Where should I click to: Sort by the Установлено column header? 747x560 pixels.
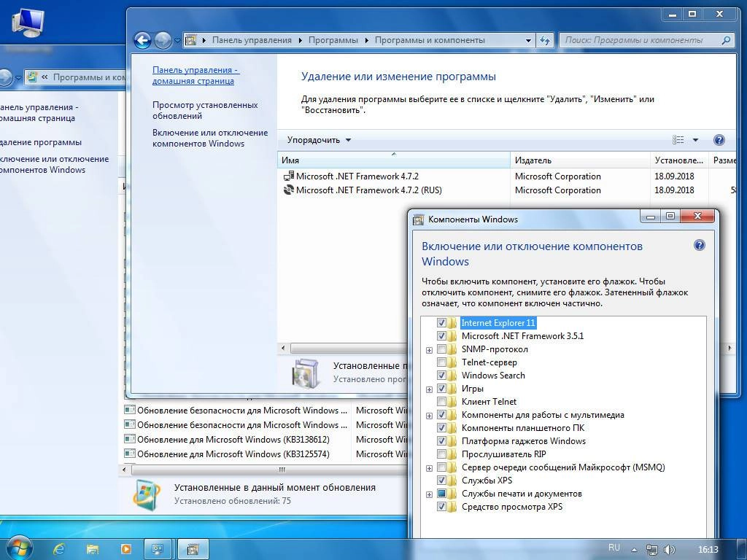679,160
